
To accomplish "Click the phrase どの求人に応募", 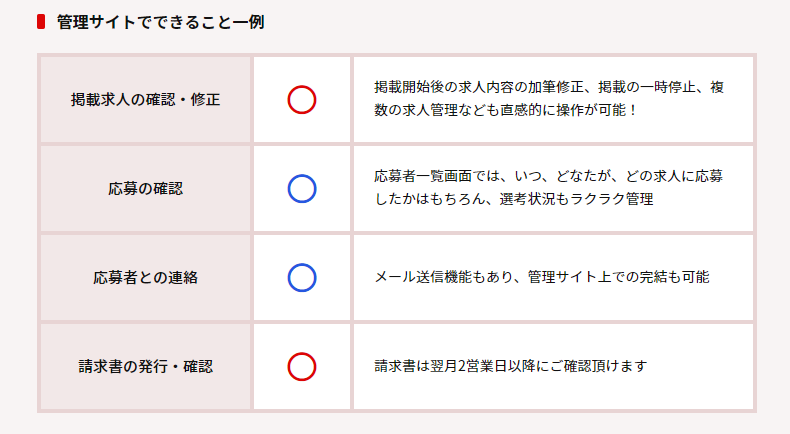I will [x=666, y=176].
